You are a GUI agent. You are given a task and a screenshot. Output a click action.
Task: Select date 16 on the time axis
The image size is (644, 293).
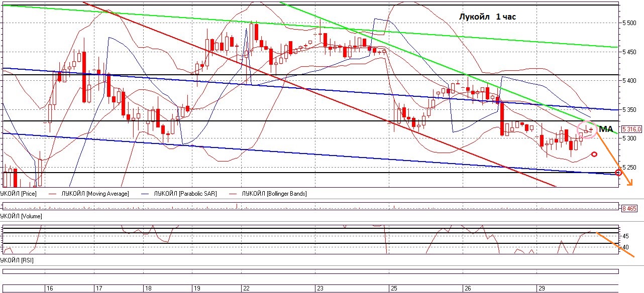(x=50, y=289)
